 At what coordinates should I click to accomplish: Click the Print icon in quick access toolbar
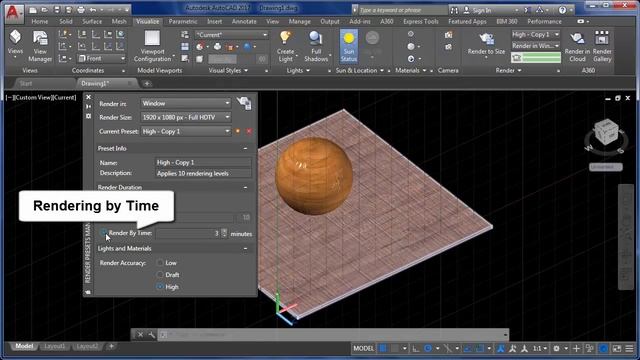point(81,9)
